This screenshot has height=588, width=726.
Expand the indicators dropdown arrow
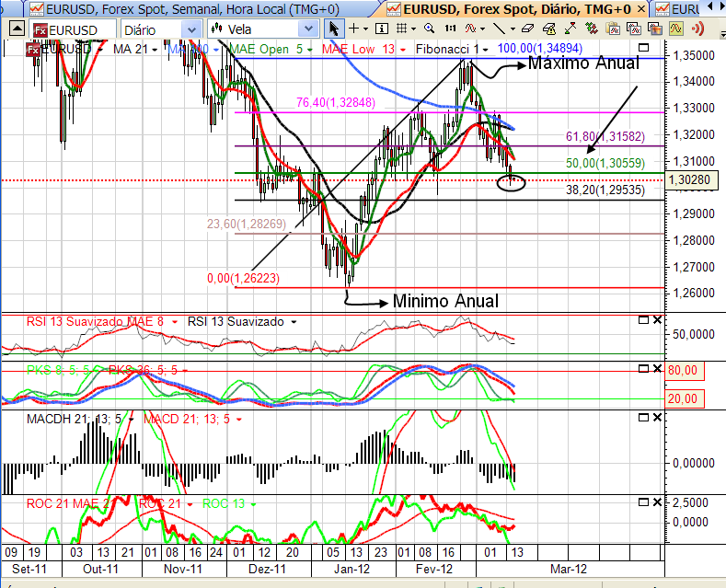click(x=483, y=29)
